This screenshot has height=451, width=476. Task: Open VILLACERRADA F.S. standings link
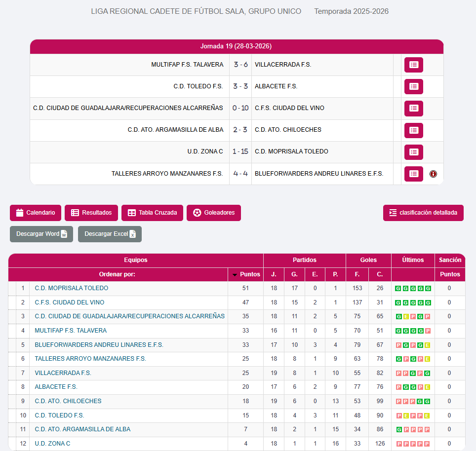(63, 373)
